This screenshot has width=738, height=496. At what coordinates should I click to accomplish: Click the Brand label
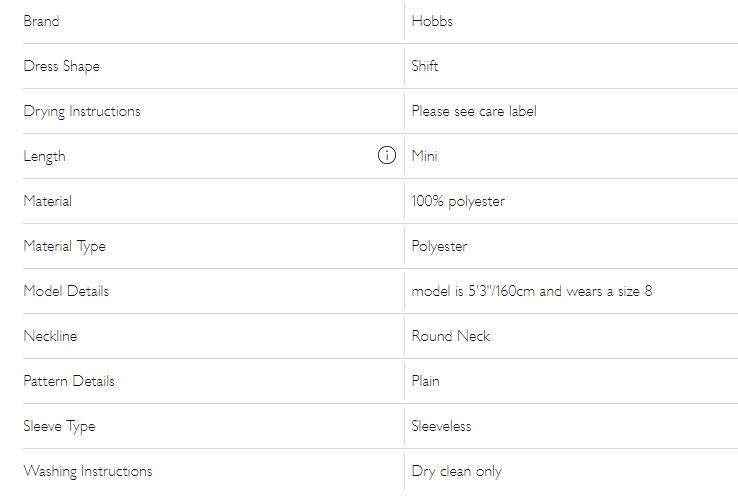pyautogui.click(x=41, y=21)
